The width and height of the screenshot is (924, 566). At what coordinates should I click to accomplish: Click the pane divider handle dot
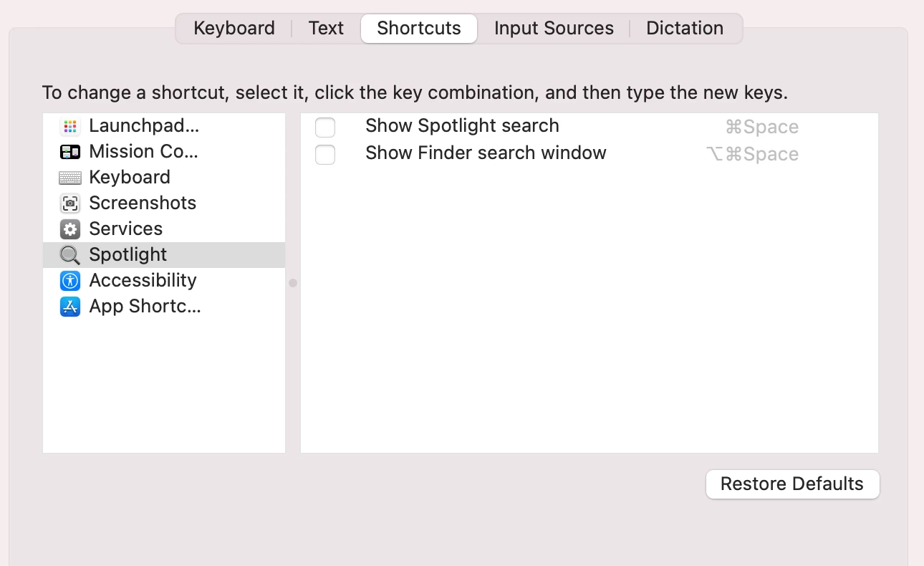[x=293, y=283]
